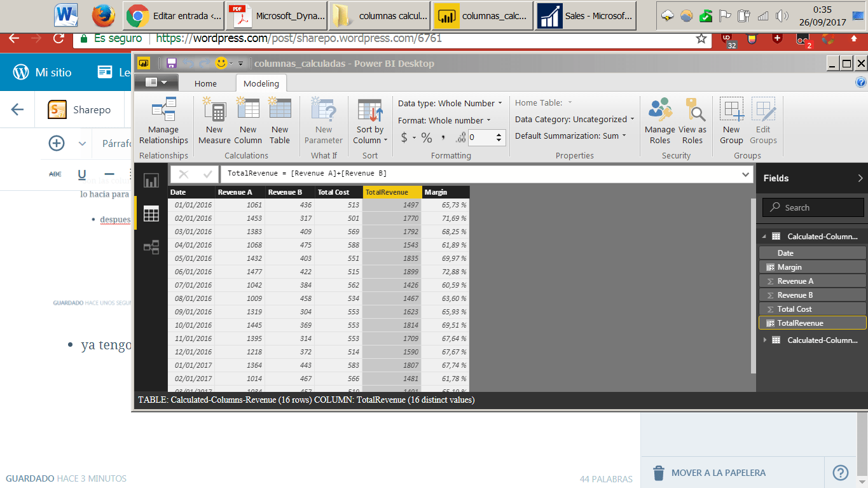The width and height of the screenshot is (868, 488).
Task: Click the formula bar text
Action: 307,173
